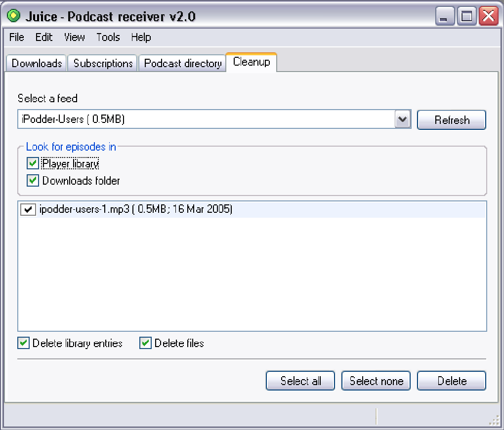Switch to the Downloads tab
This screenshot has width=504, height=430.
tap(37, 64)
